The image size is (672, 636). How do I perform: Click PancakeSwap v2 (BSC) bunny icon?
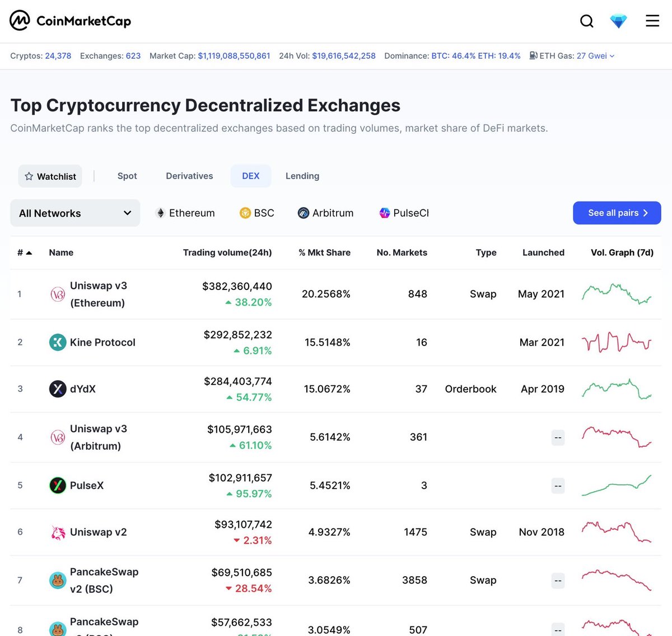coord(58,581)
